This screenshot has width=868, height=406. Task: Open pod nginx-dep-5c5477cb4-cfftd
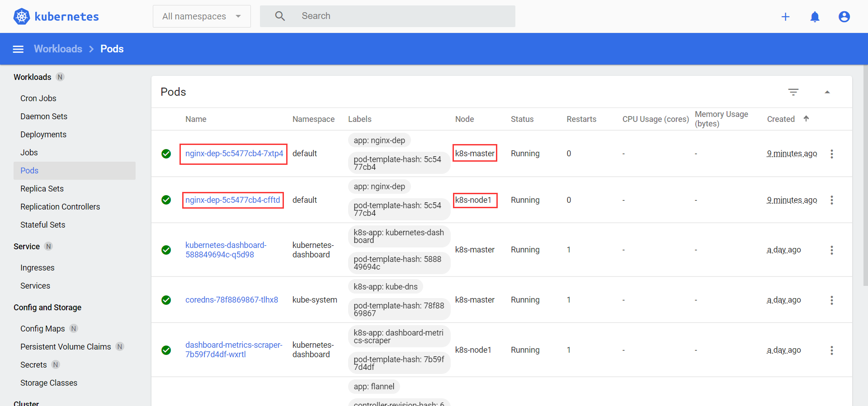[x=233, y=200]
